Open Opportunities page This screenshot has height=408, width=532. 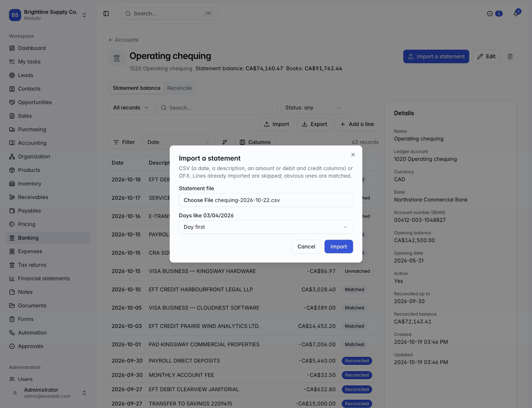click(x=48, y=102)
